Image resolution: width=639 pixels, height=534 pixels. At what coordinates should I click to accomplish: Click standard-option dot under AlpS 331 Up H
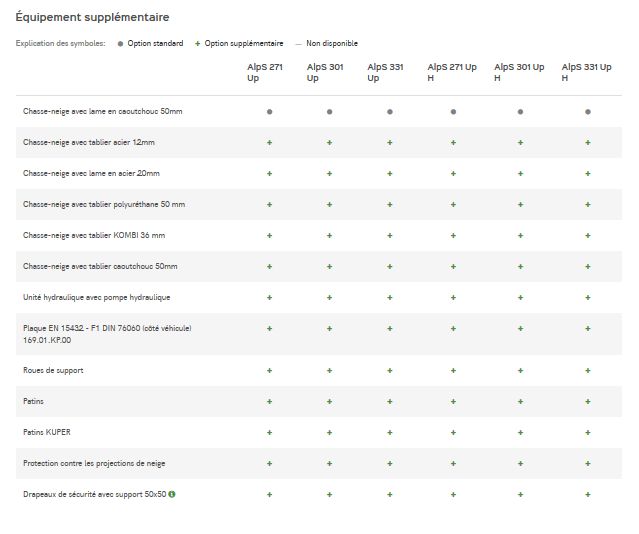(587, 112)
